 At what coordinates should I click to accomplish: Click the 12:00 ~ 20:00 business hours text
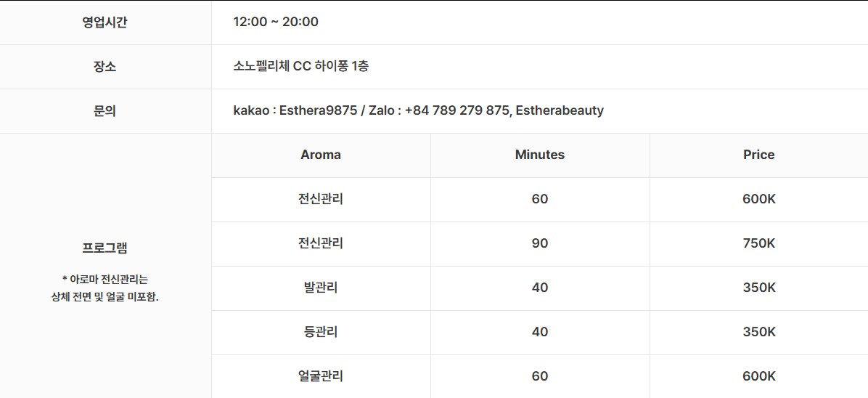[276, 23]
